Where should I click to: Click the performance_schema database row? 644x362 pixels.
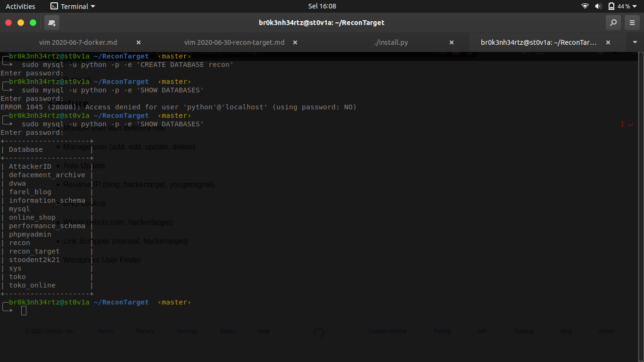pos(47,226)
